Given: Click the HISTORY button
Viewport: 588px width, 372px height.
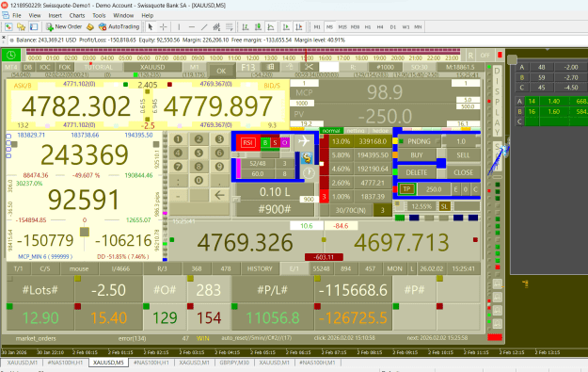Looking at the screenshot, I should click(x=260, y=268).
